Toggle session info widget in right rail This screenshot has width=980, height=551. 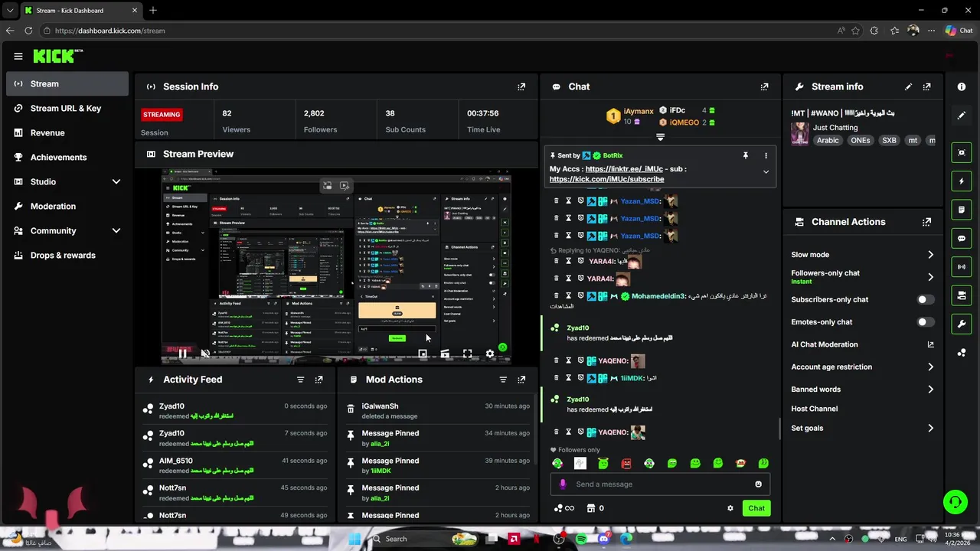pyautogui.click(x=962, y=267)
